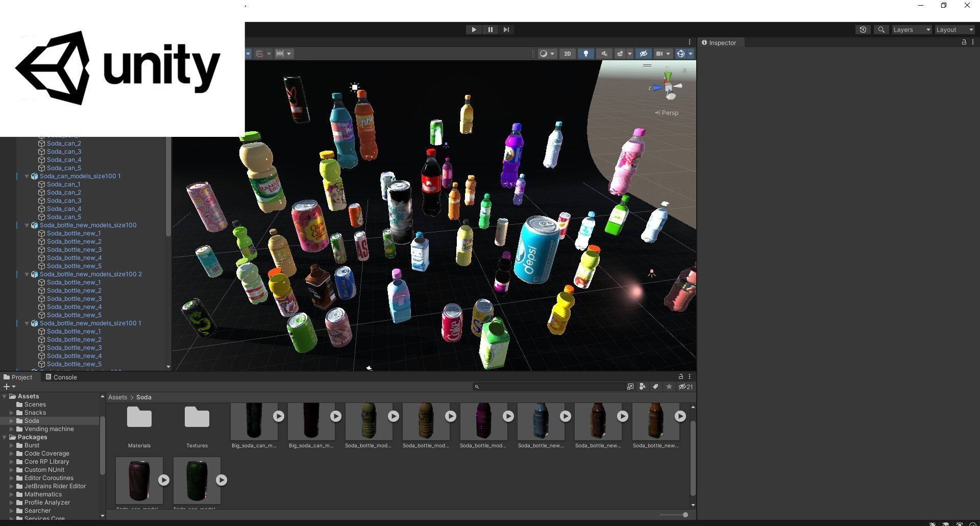This screenshot has height=526, width=980.
Task: Open the snap increment dropdown arrow
Action: point(289,54)
